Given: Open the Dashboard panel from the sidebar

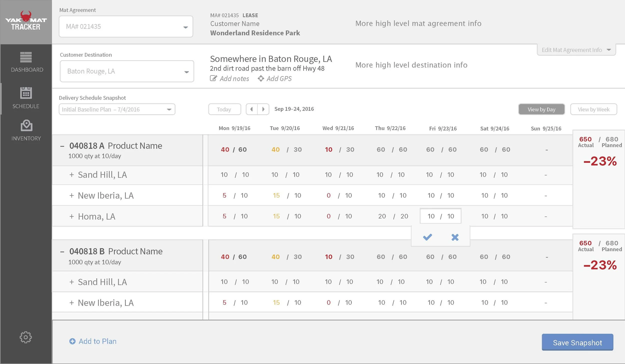Looking at the screenshot, I should pos(26,62).
